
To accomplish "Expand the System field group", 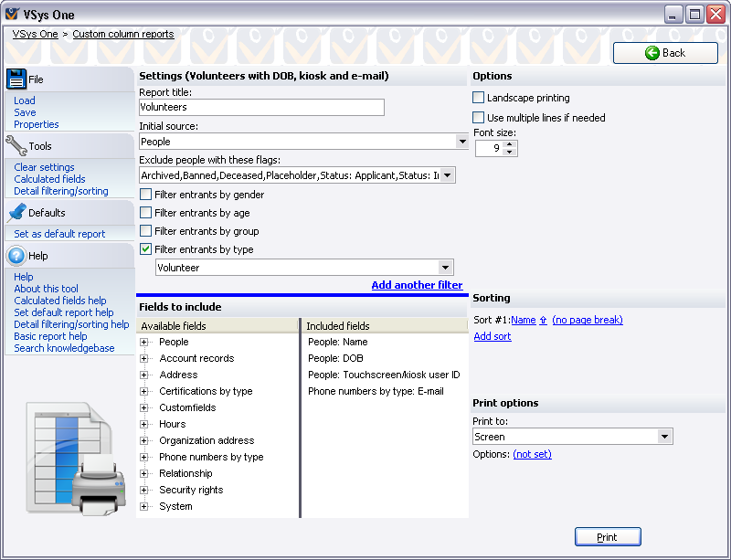I will [x=144, y=506].
